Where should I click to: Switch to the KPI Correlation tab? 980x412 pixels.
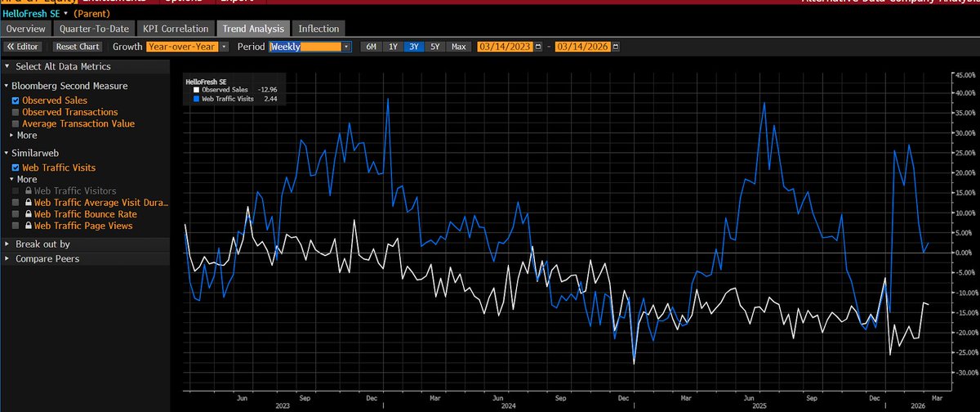[174, 29]
